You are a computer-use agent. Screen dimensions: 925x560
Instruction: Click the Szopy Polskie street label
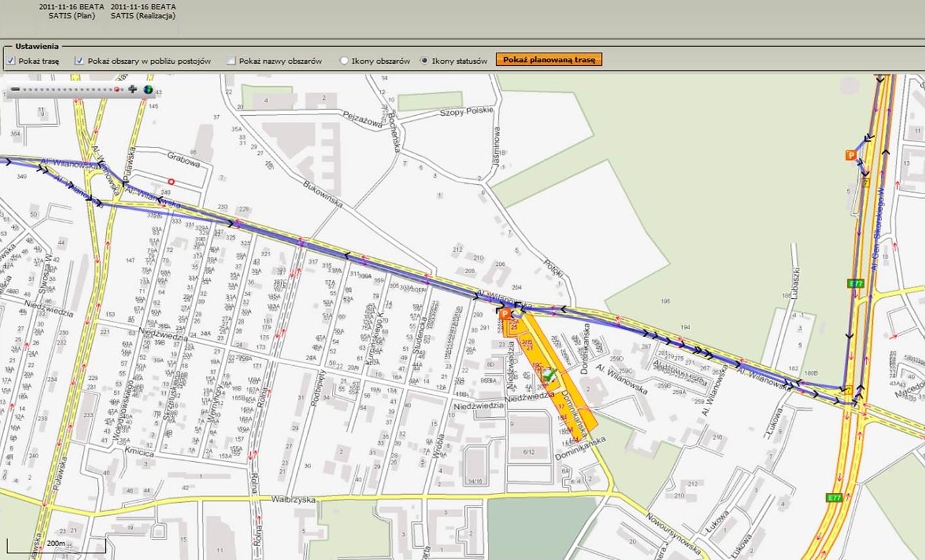[x=466, y=112]
